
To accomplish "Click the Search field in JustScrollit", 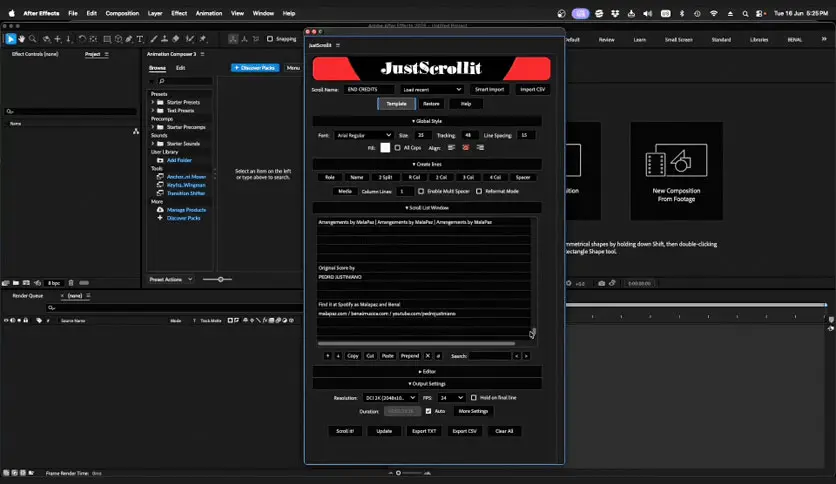I will (489, 356).
